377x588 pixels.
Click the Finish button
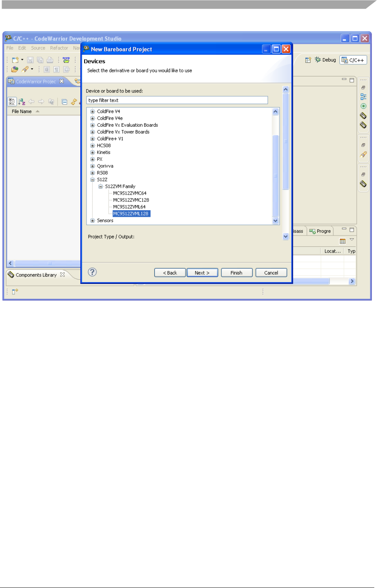pyautogui.click(x=237, y=273)
